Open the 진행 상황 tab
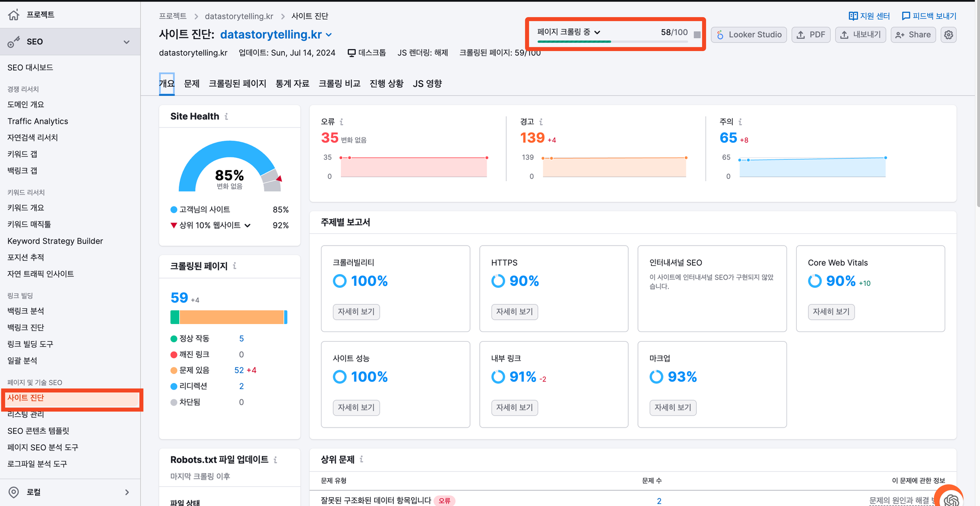The image size is (980, 506). point(387,83)
